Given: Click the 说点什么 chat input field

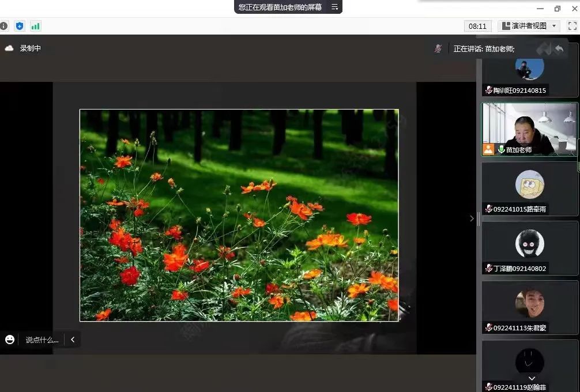Looking at the screenshot, I should point(42,340).
